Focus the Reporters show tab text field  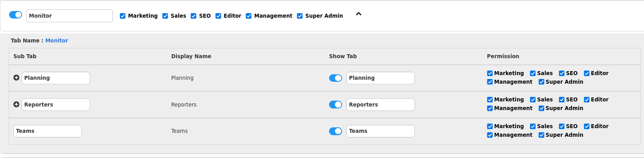pos(380,105)
